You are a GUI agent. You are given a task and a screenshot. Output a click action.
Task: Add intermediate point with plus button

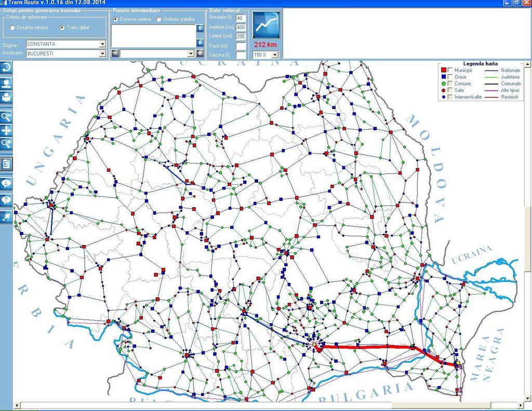[200, 53]
